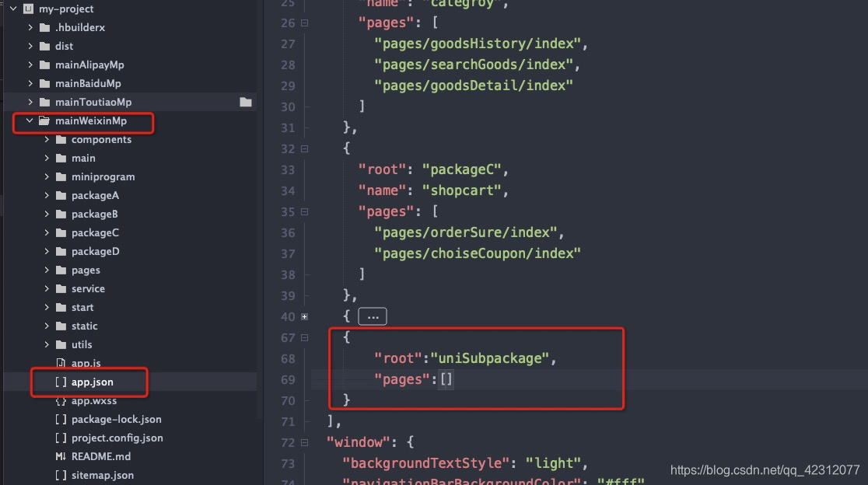This screenshot has width=868, height=485.
Task: Click the my-project project icon
Action: click(29, 9)
